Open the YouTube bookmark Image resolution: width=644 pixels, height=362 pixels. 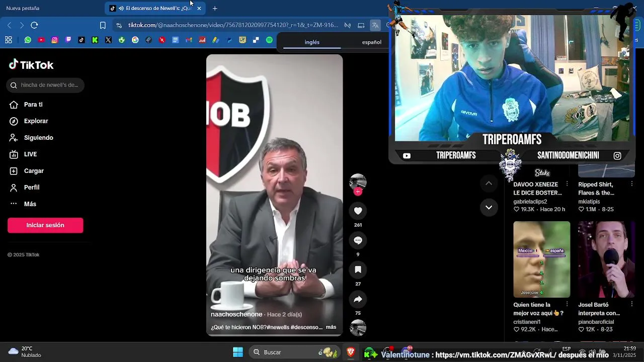click(41, 40)
